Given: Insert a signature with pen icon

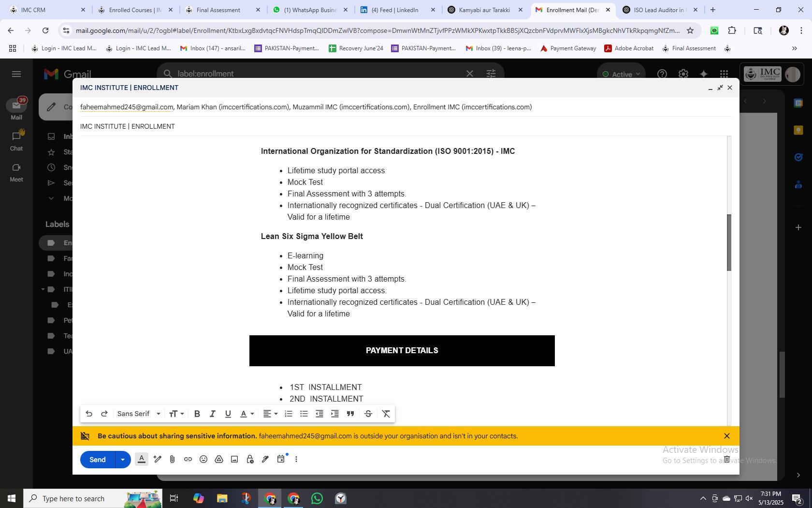Looking at the screenshot, I should click(x=265, y=459).
